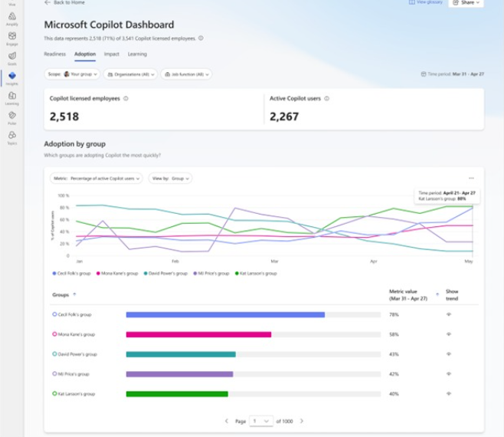Open Viva Engage from the sidebar
This screenshot has height=437, width=504.
pyautogui.click(x=12, y=38)
